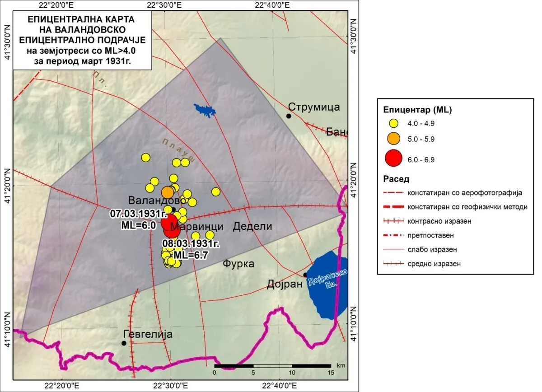Screen dimensions: 542x392
Task: Click the 08.03.1931г. ML=6.7 earthquake label
Action: [191, 249]
